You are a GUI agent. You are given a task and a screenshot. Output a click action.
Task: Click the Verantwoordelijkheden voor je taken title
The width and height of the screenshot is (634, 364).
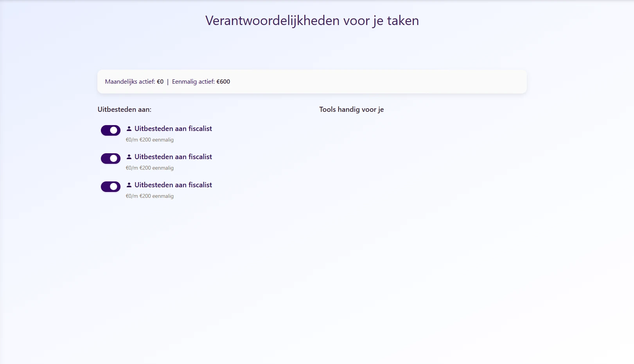[312, 21]
